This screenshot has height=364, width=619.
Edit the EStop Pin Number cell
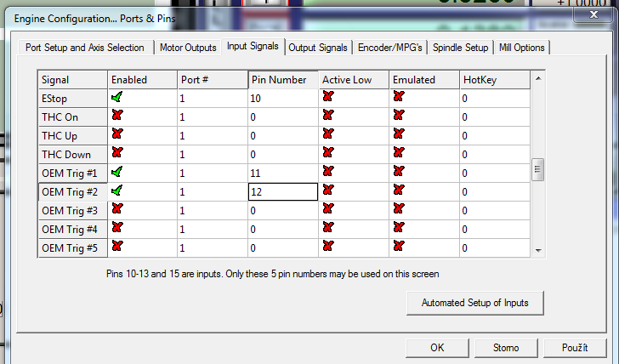pyautogui.click(x=283, y=99)
